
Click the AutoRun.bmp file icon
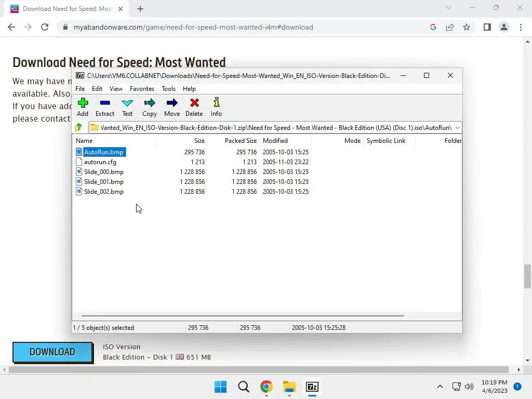(x=79, y=152)
